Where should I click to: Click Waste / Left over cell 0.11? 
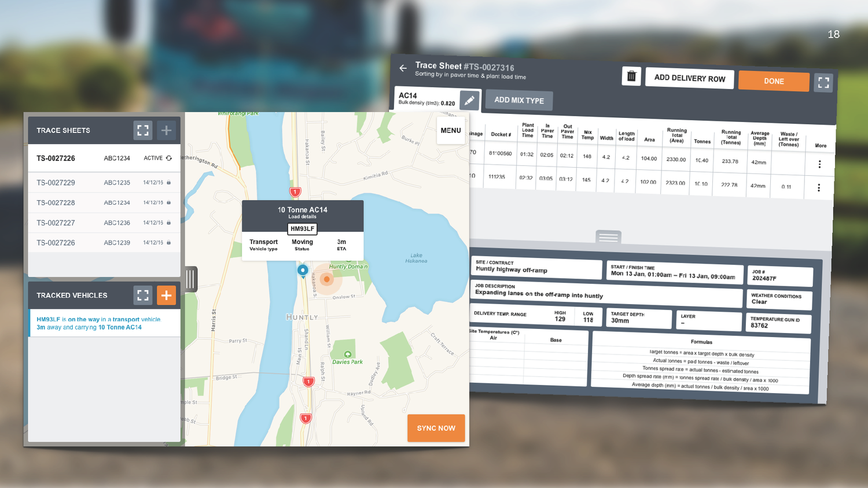[x=786, y=187]
